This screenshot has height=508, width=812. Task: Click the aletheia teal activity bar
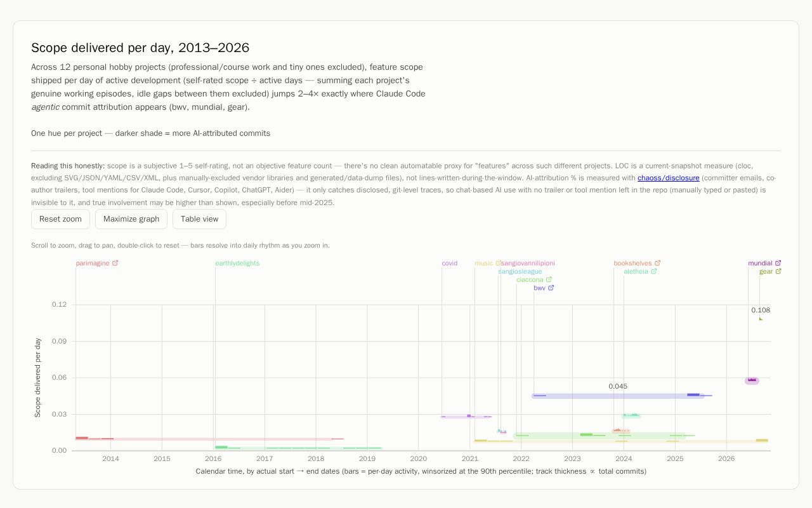631,416
